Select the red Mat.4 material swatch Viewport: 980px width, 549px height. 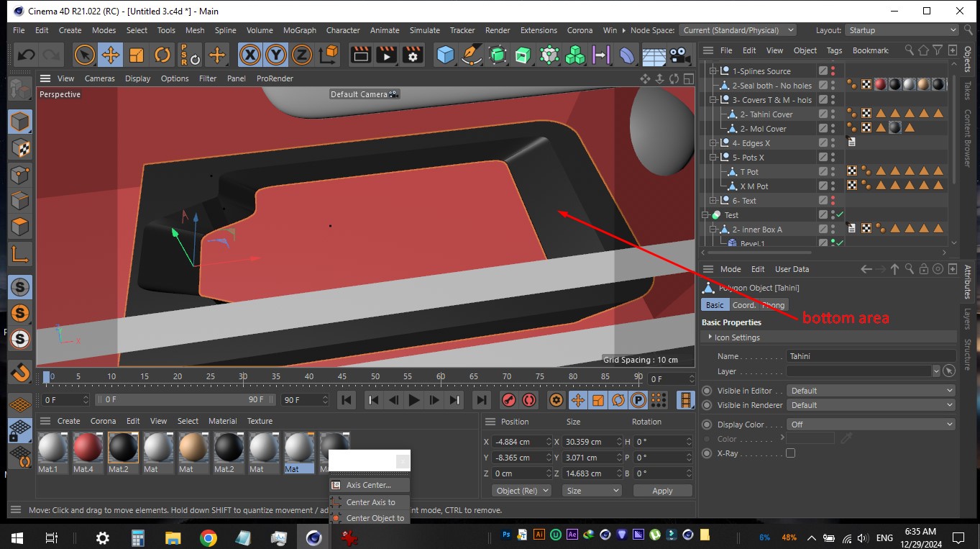tap(87, 448)
